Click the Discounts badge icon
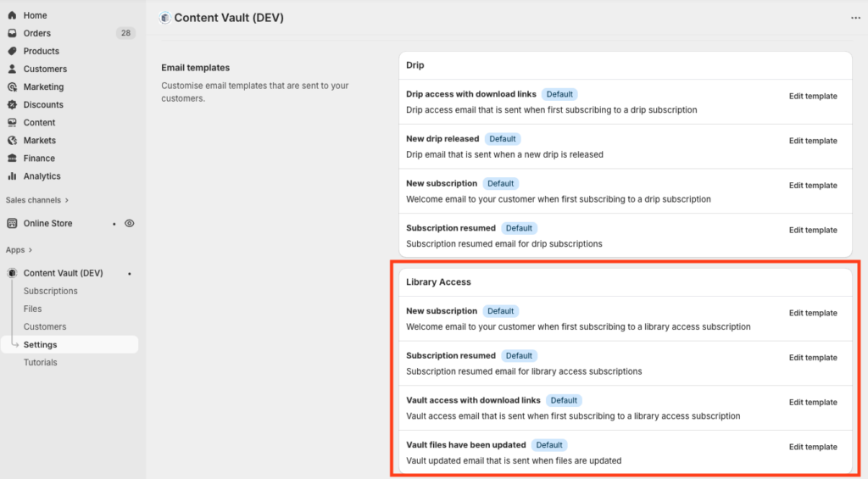This screenshot has width=868, height=479. point(12,104)
